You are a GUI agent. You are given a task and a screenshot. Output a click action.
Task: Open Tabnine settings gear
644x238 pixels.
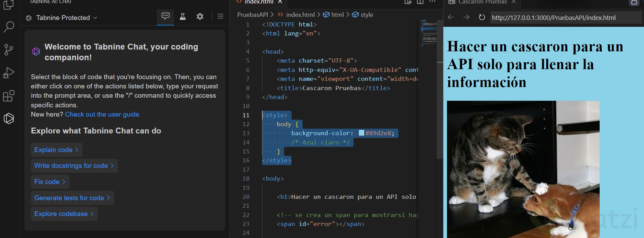(x=200, y=17)
